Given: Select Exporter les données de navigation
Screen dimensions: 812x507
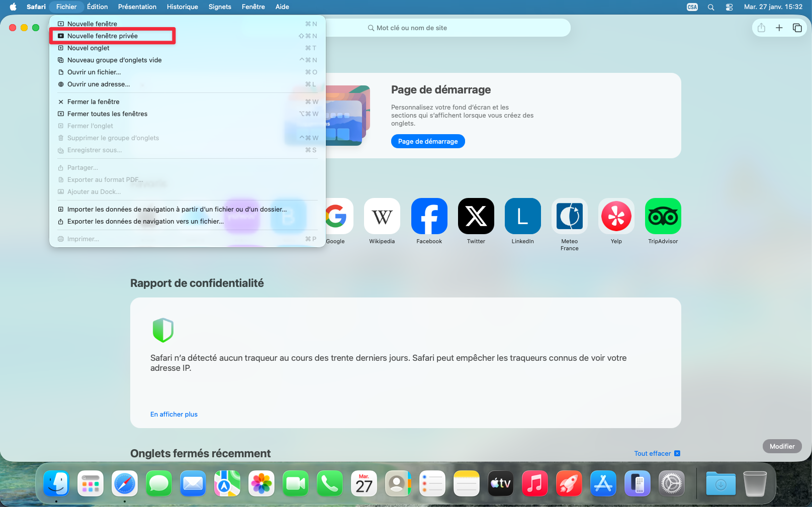Looking at the screenshot, I should click(188, 221).
